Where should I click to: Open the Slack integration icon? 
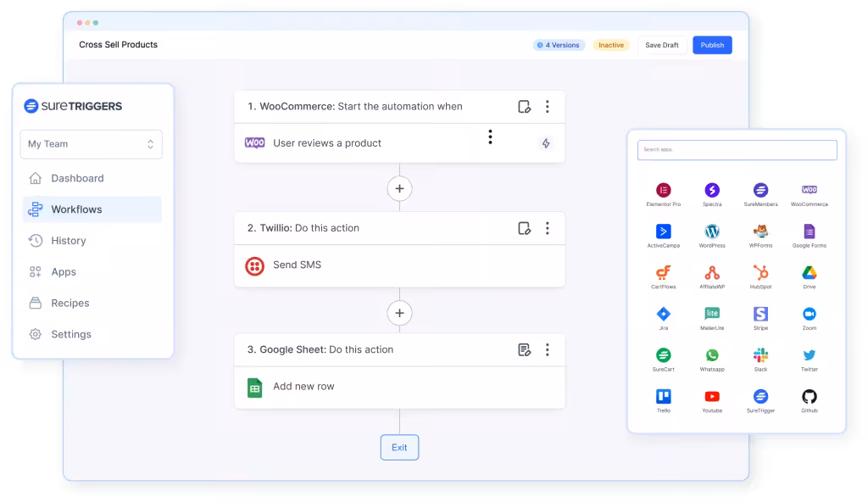coord(760,356)
